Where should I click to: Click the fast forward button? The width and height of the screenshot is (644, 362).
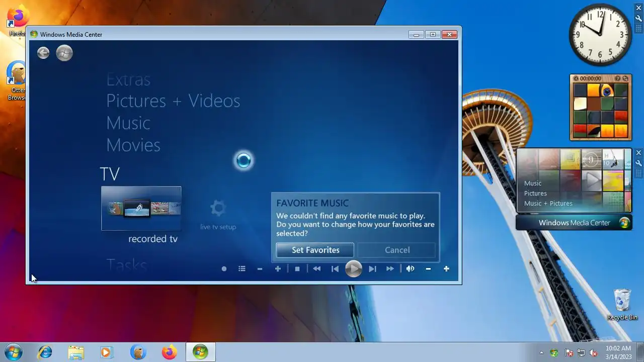coord(390,269)
